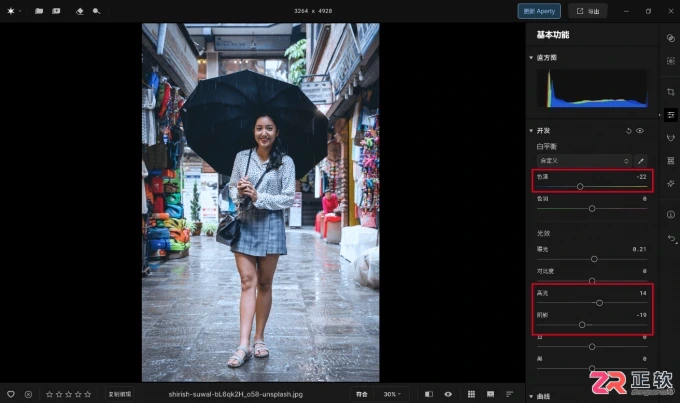
Task: Mark photo as favorite with heart icon
Action: coord(11,394)
